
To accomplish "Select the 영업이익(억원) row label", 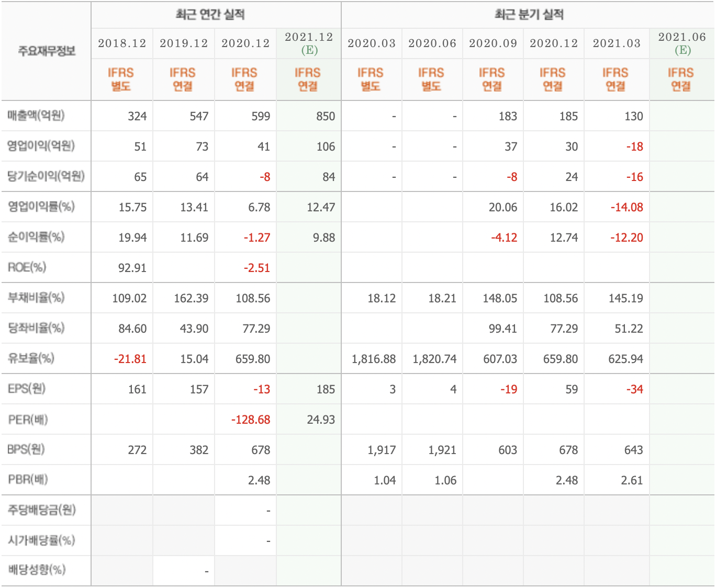I will (x=37, y=146).
